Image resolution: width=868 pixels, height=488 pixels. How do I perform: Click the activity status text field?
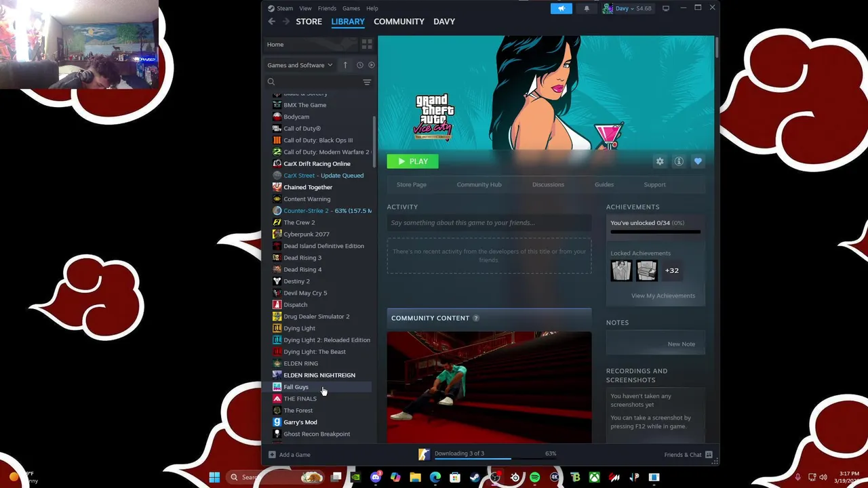coord(489,223)
